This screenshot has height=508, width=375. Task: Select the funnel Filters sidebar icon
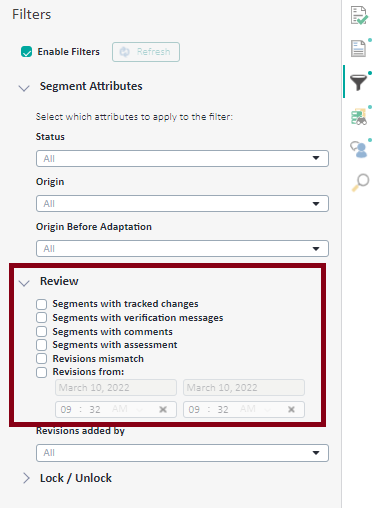point(359,82)
